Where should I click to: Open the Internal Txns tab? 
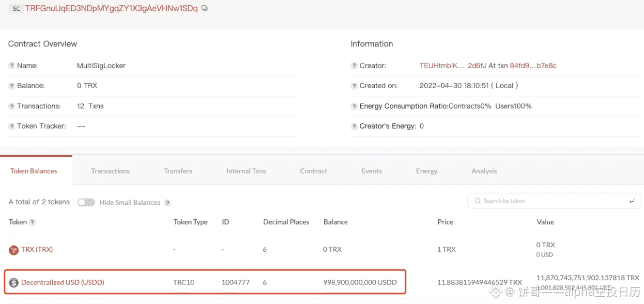[246, 171]
